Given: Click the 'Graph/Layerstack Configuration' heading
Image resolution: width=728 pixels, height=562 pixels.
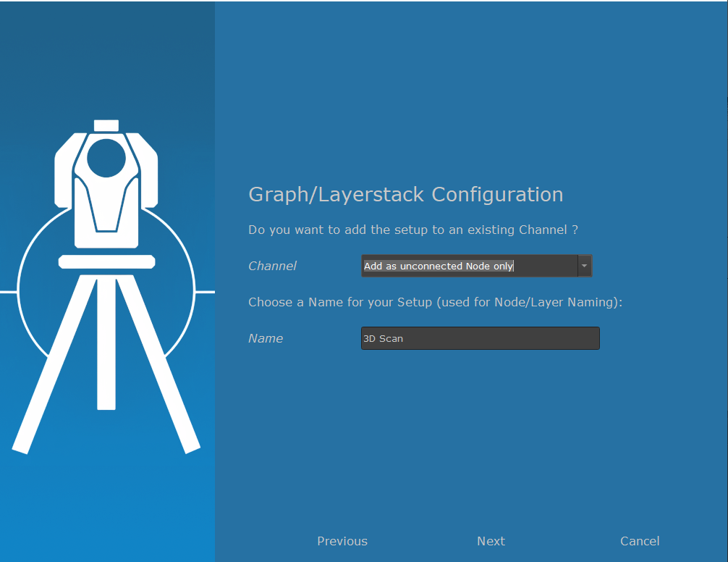Looking at the screenshot, I should click(x=405, y=195).
